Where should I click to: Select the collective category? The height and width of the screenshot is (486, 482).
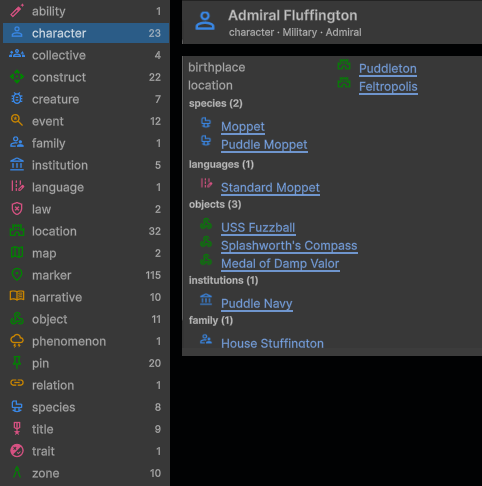(x=86, y=55)
